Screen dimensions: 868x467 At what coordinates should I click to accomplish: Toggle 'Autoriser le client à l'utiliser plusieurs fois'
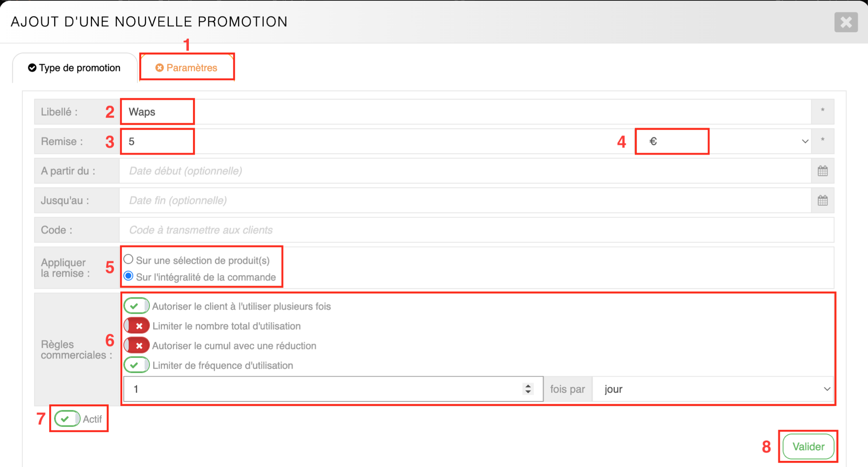click(x=136, y=306)
